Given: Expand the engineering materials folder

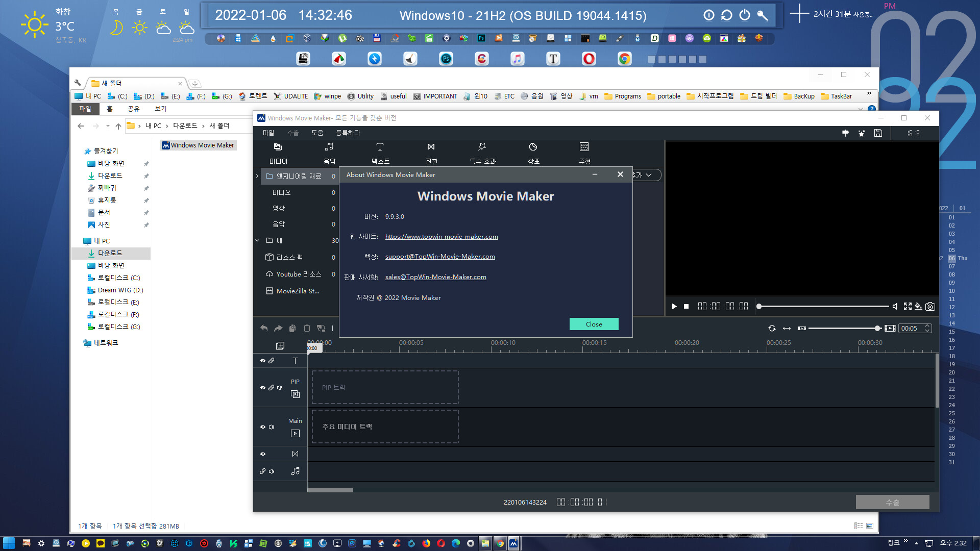Looking at the screenshot, I should click(257, 176).
